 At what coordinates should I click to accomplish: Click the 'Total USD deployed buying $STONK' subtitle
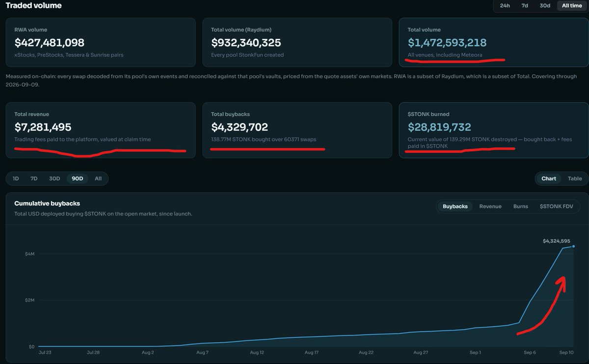click(103, 214)
